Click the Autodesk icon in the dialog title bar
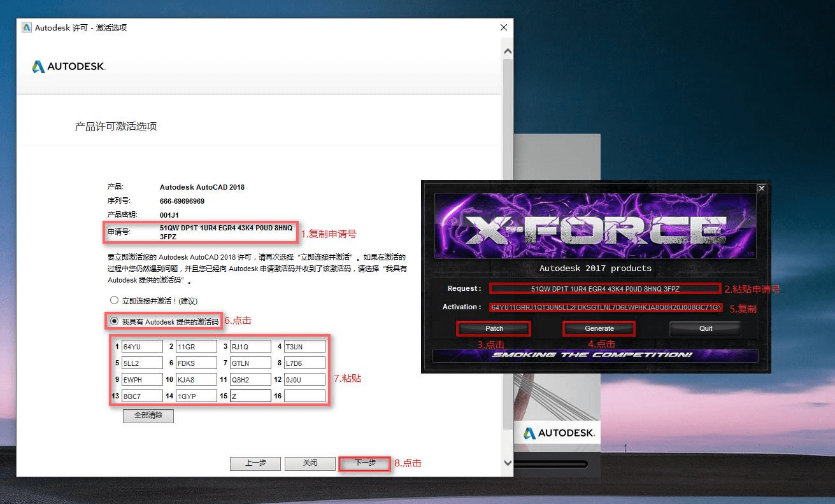Viewport: 835px width, 504px height. coord(26,27)
